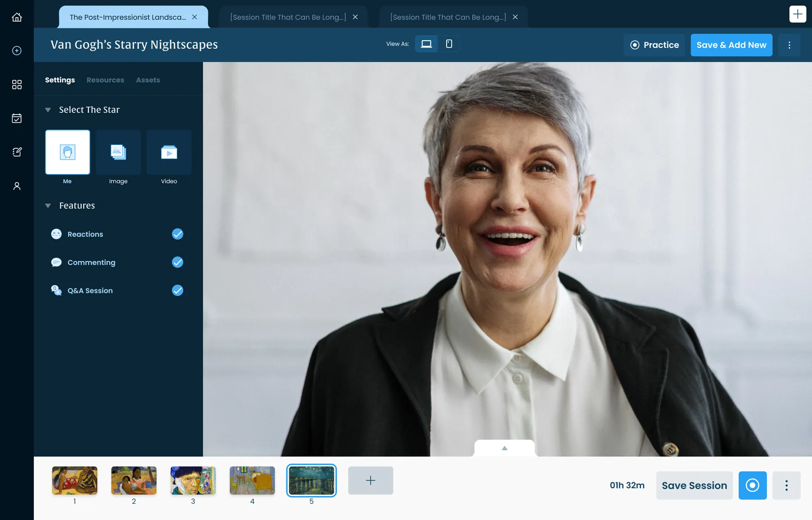Disable the Commenting feature checkmark
Image resolution: width=812 pixels, height=520 pixels.
point(177,262)
